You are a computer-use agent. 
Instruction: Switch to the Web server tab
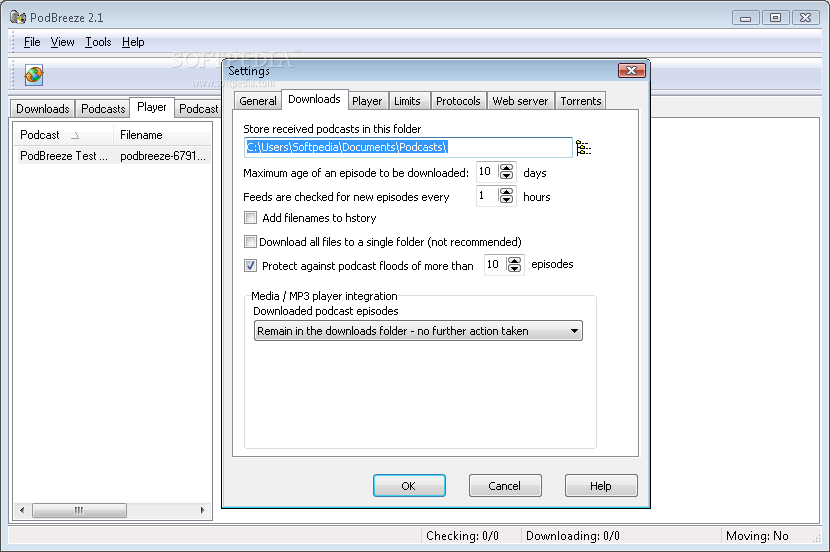520,101
